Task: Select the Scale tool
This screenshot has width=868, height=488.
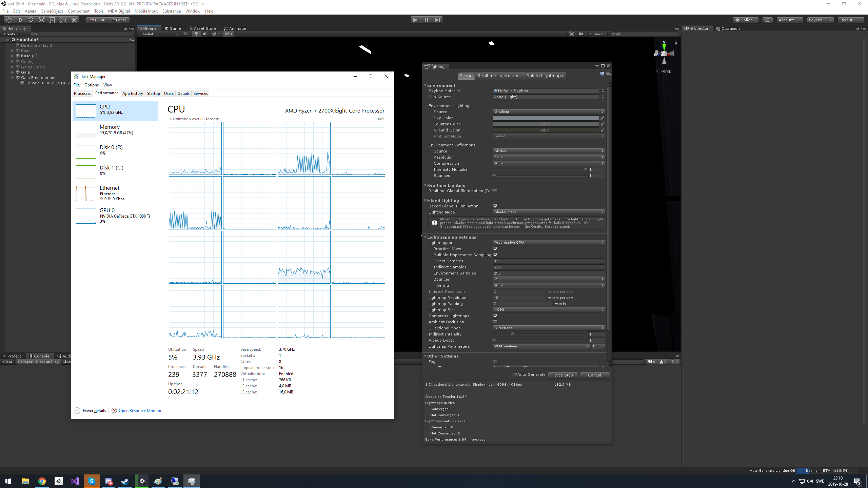Action: [x=41, y=20]
